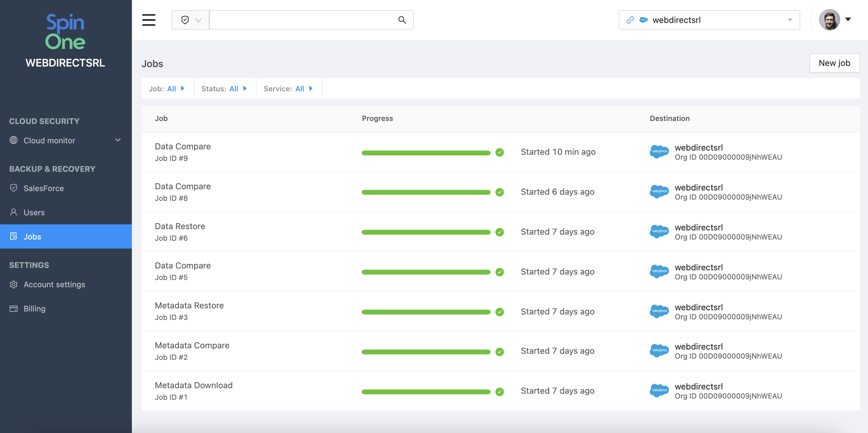Click the Salesforce cloud icon for Job #9
868x433 pixels.
[659, 151]
